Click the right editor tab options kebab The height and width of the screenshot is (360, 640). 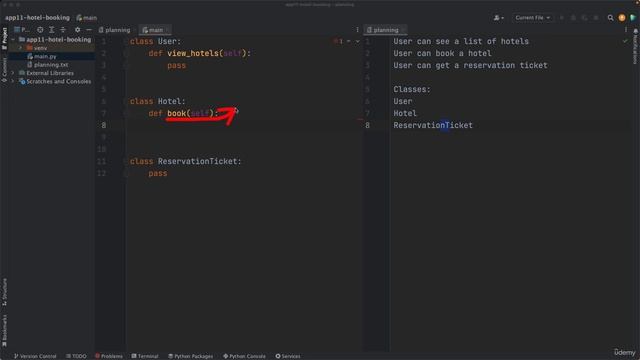tap(626, 30)
